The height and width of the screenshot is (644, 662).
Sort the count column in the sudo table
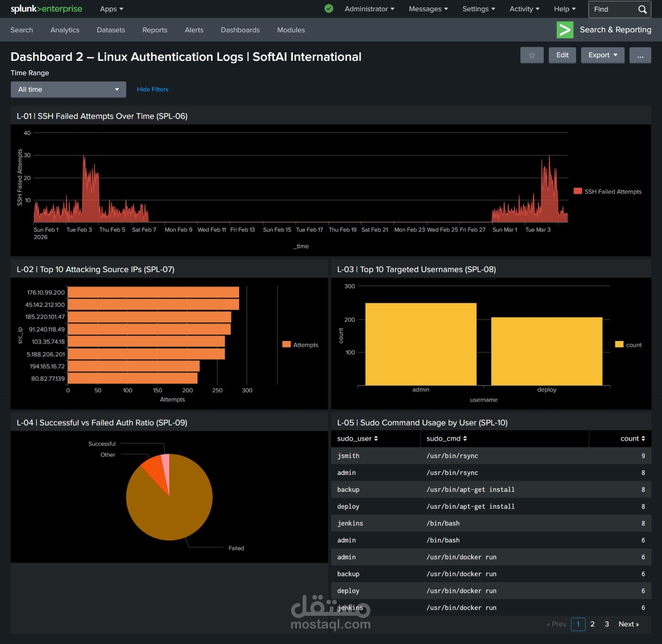click(630, 439)
